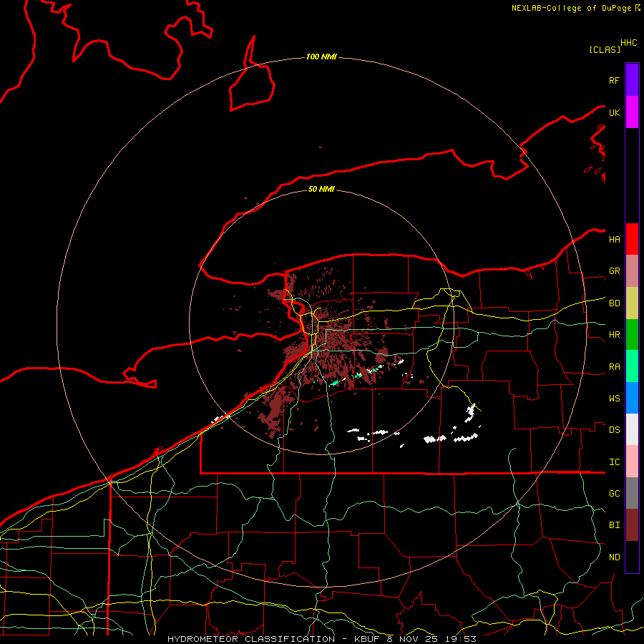The height and width of the screenshot is (644, 644).
Task: Click the RF legend label
Action: [614, 80]
